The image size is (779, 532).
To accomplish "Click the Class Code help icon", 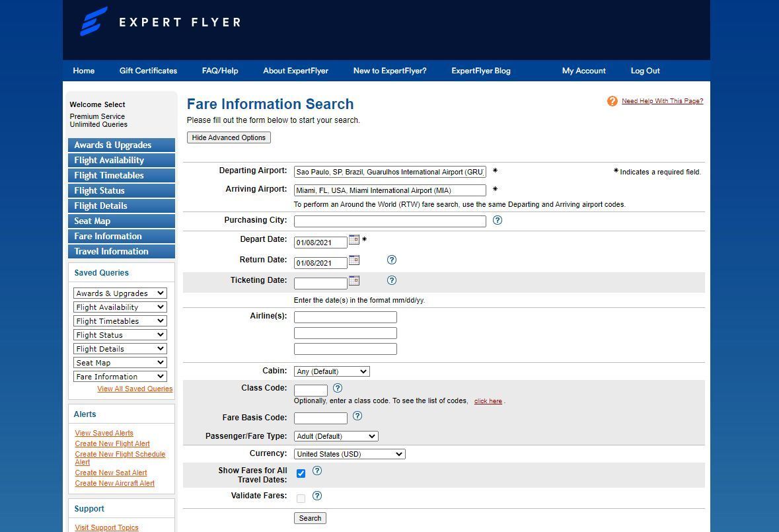I will [338, 388].
